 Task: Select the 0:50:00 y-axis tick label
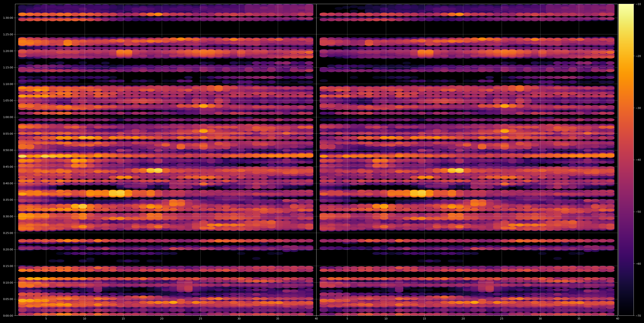click(8, 150)
